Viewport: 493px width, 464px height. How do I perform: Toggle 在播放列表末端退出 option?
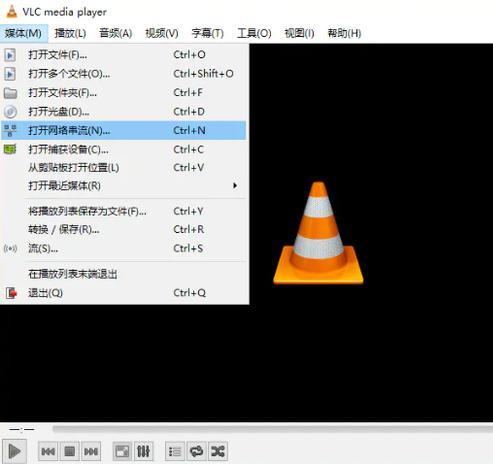click(123, 274)
